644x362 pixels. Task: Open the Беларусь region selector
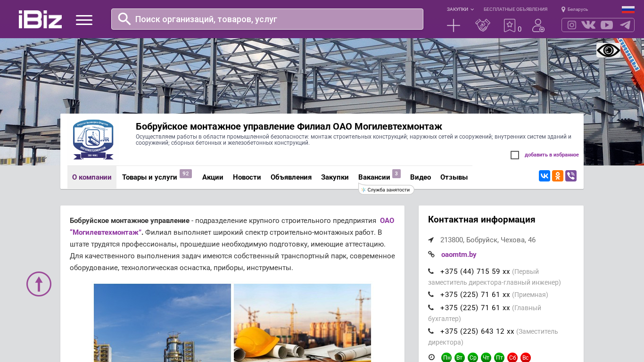point(575,9)
